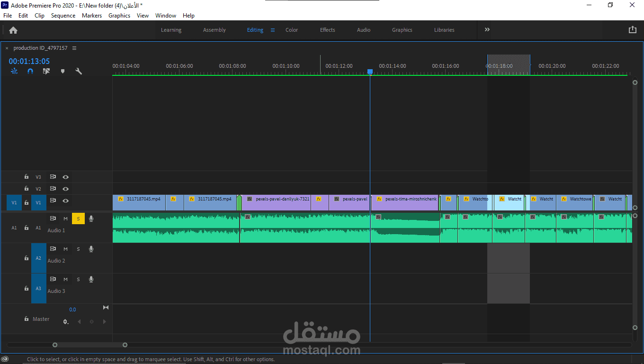The width and height of the screenshot is (644, 364).
Task: Show more workspaces with the chevron
Action: (487, 29)
